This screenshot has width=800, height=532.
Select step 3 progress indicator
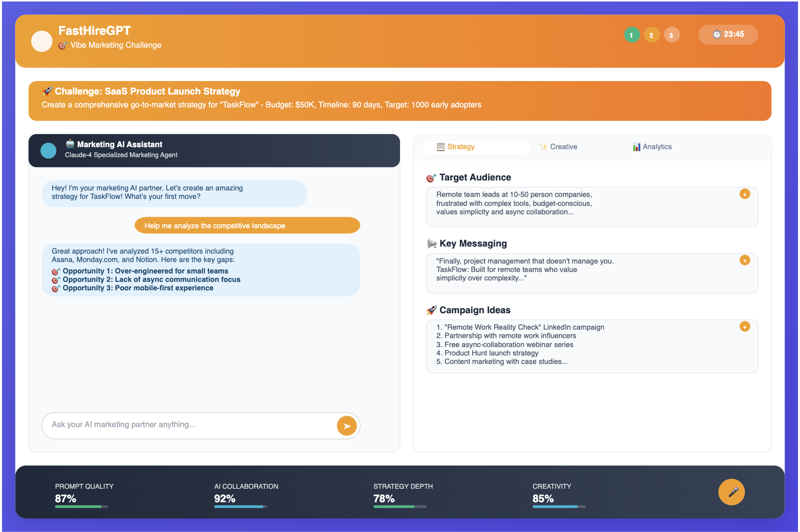pos(671,35)
